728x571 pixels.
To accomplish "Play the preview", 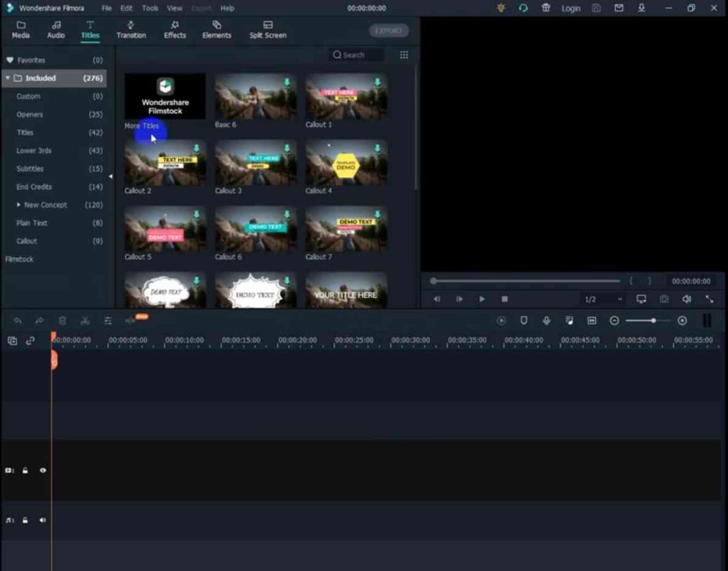I will tap(482, 299).
